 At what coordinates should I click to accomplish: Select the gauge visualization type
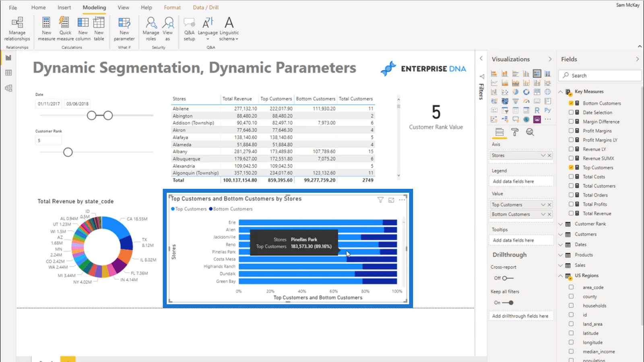click(x=526, y=101)
